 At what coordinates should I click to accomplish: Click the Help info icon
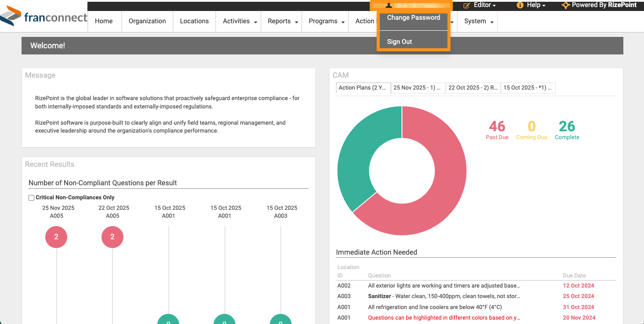(520, 5)
